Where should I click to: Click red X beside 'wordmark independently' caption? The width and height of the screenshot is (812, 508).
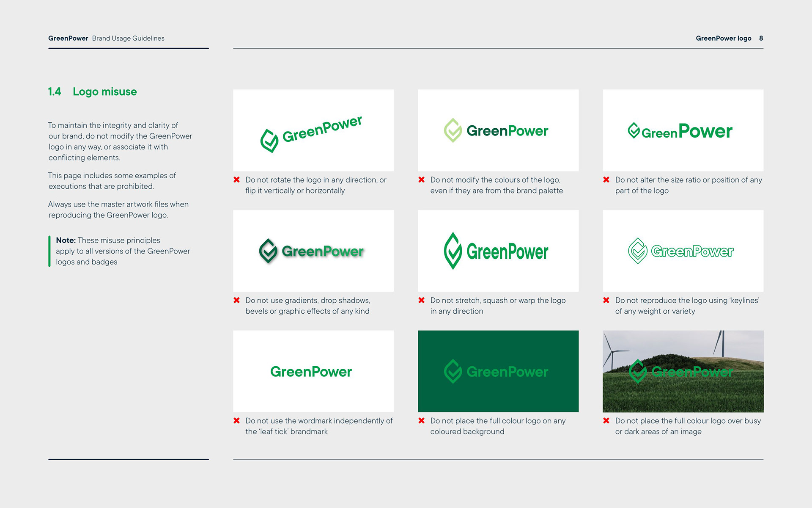point(237,421)
